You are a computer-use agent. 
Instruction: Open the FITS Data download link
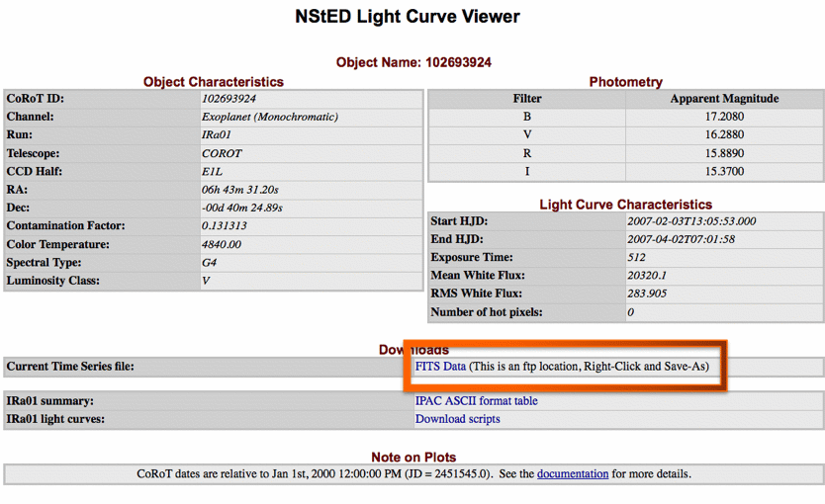click(x=440, y=366)
